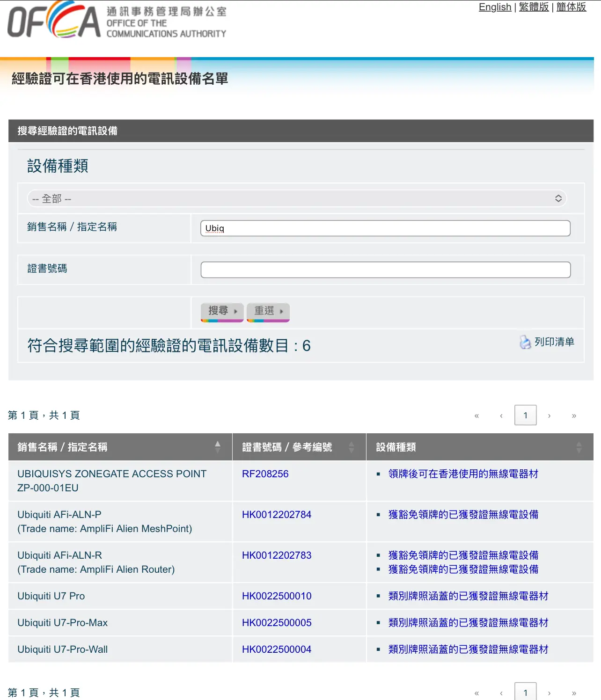
Task: Open certificate HK0022500010
Action: click(277, 596)
